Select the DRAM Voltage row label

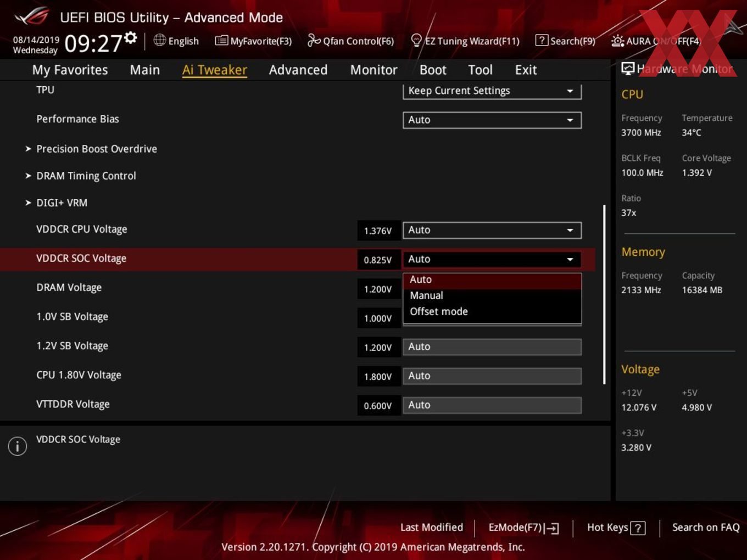[x=69, y=288]
